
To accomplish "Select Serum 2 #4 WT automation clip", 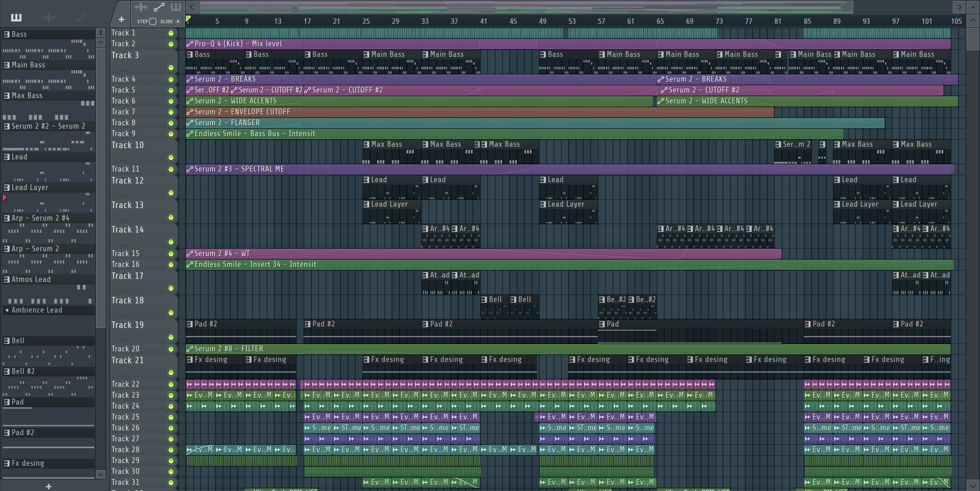I will pyautogui.click(x=484, y=253).
